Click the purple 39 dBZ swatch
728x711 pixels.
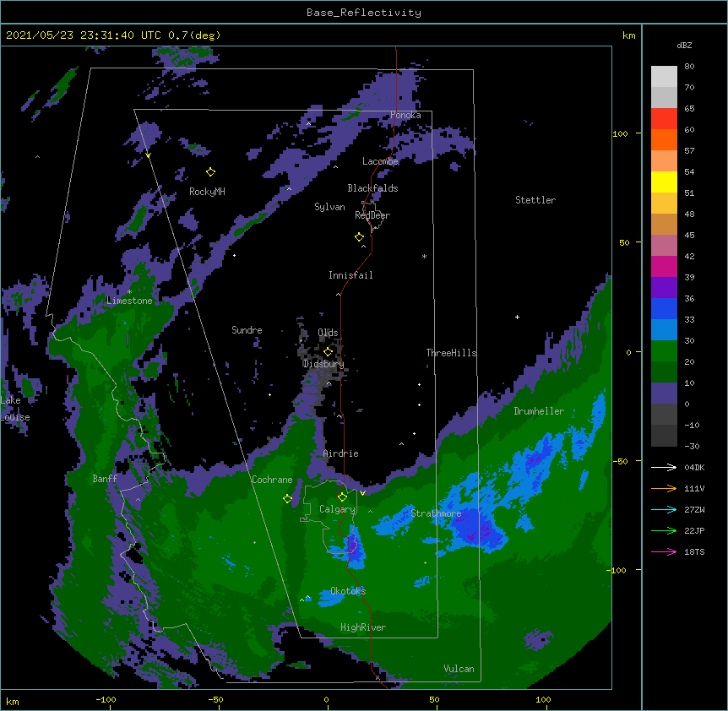click(664, 288)
